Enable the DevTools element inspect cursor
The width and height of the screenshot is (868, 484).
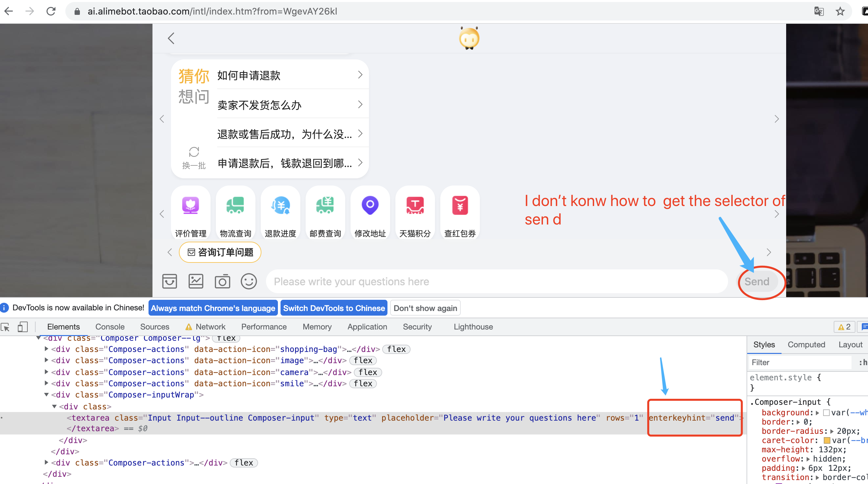coord(5,327)
